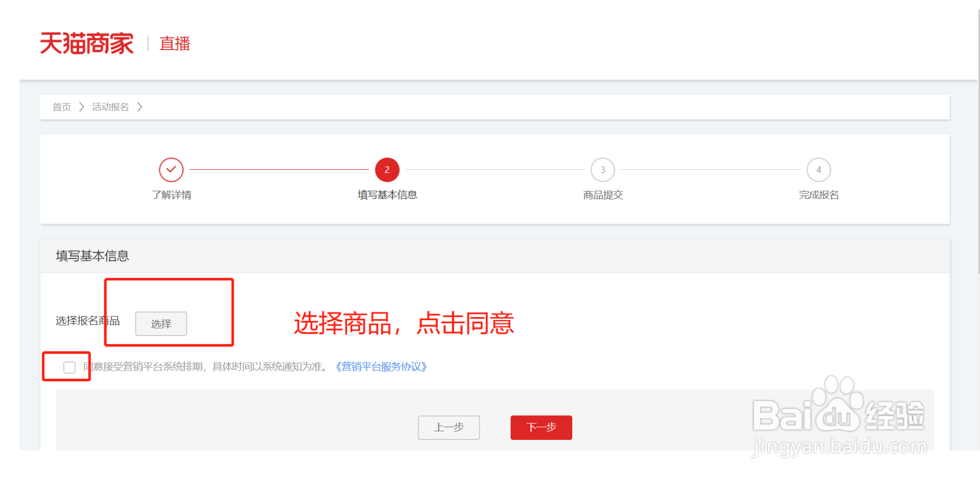Click the 选择报名商品 label
980x480 pixels.
click(x=88, y=321)
